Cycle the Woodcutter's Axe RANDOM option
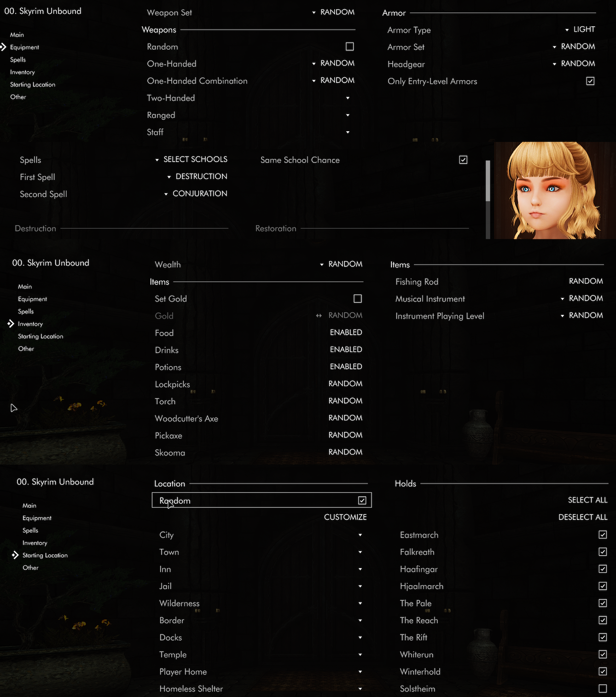This screenshot has width=616, height=697. [x=345, y=418]
